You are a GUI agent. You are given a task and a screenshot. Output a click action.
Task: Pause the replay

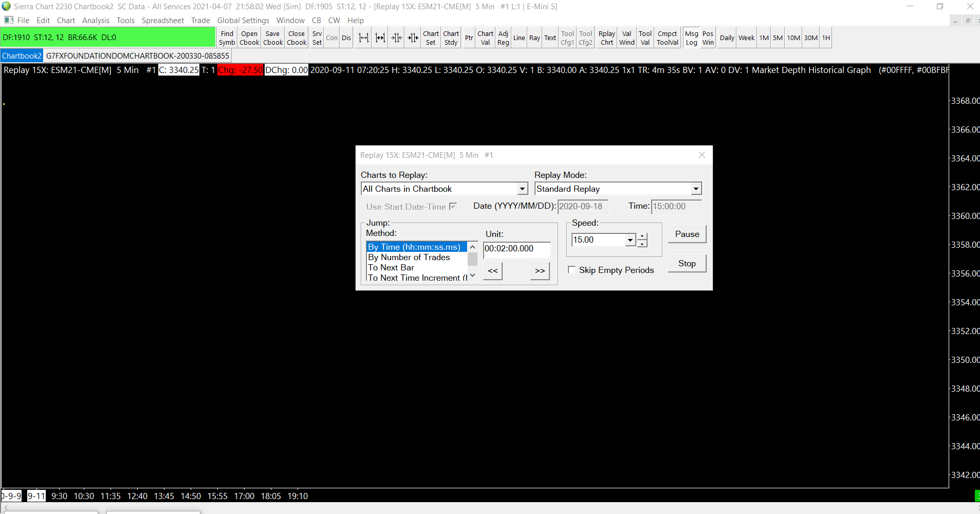click(x=687, y=234)
